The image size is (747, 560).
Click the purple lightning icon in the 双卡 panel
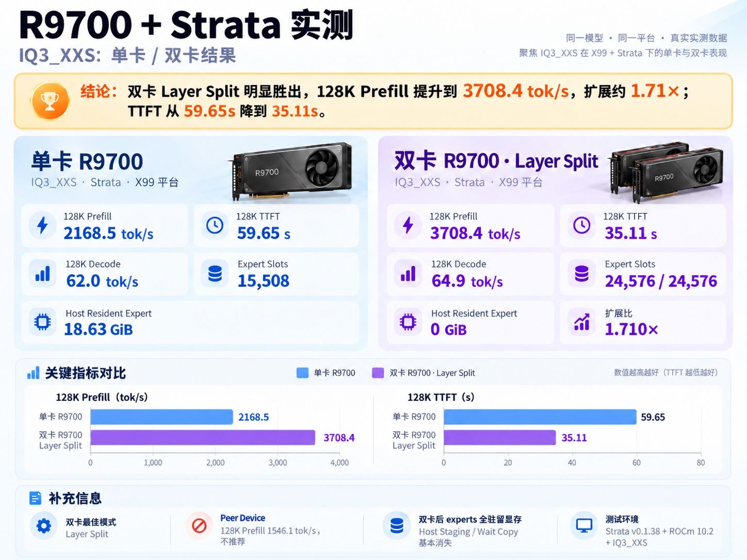point(408,225)
